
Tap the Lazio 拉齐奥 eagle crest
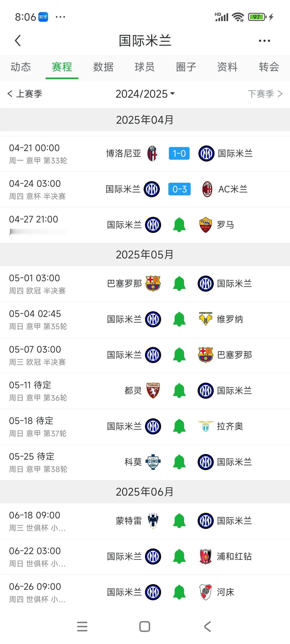[x=205, y=426]
